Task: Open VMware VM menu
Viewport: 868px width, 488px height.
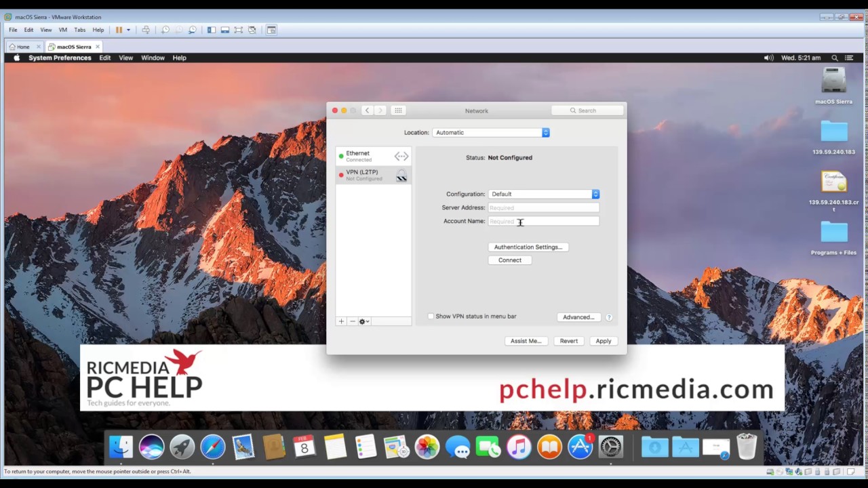Action: point(63,30)
